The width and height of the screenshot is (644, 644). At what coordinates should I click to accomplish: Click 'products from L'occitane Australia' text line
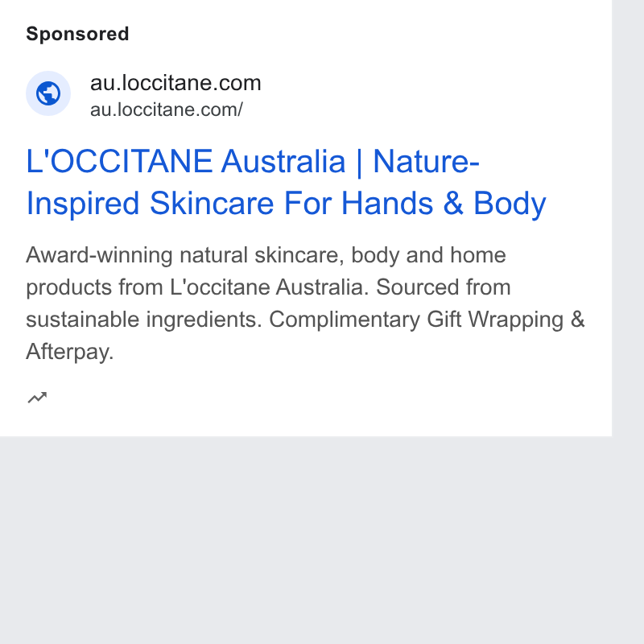[195, 287]
